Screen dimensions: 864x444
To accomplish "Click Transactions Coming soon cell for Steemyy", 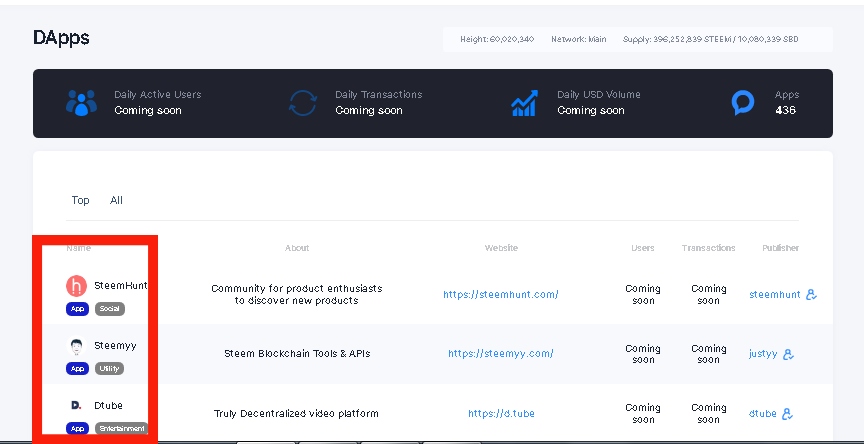I will [709, 354].
